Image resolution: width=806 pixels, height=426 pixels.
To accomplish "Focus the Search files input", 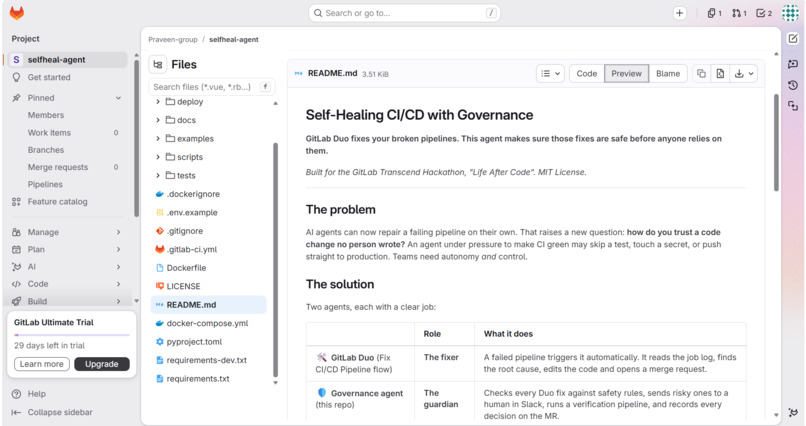I will point(212,87).
